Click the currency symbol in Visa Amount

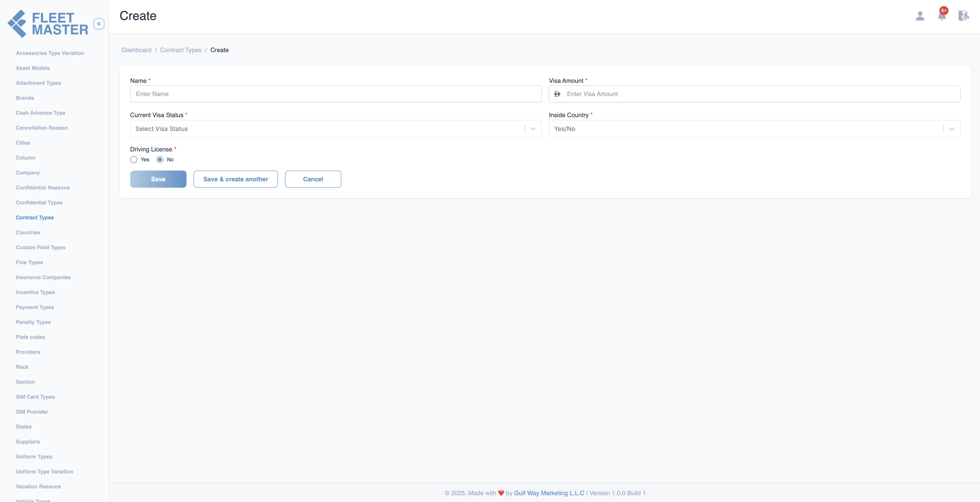coord(557,94)
